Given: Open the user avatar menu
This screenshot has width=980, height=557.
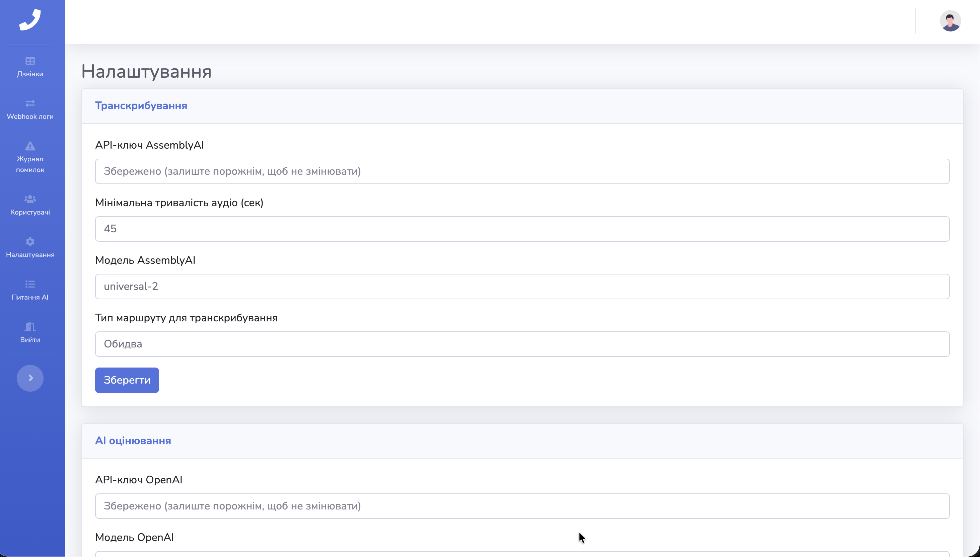Looking at the screenshot, I should 950,21.
